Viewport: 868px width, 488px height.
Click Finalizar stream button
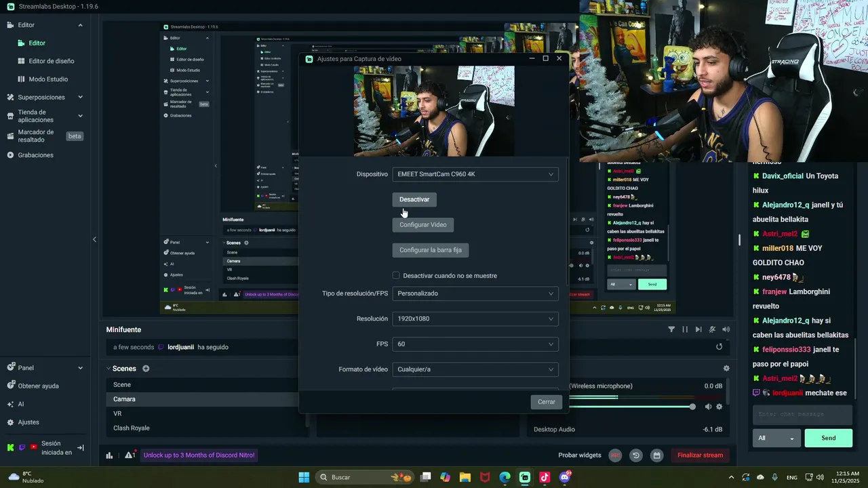coord(701,455)
